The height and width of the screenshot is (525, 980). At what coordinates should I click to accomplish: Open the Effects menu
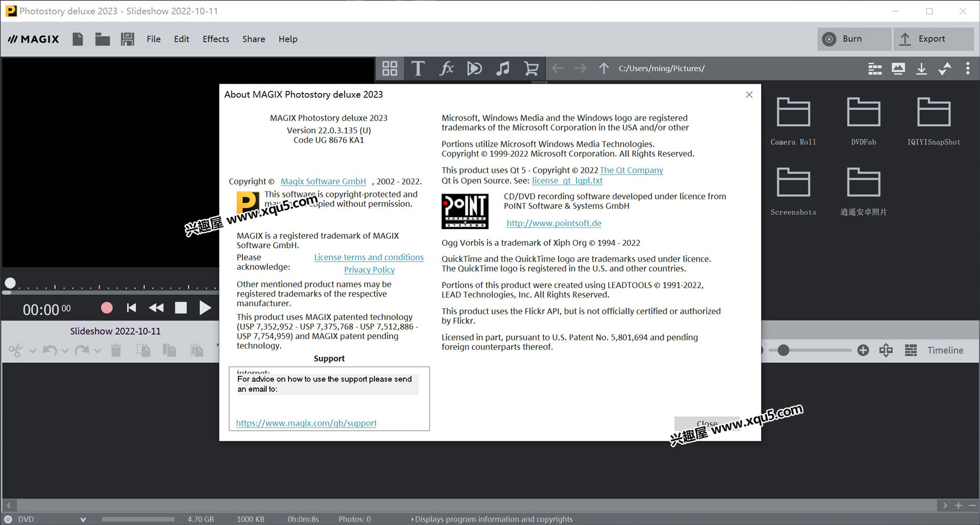point(216,39)
